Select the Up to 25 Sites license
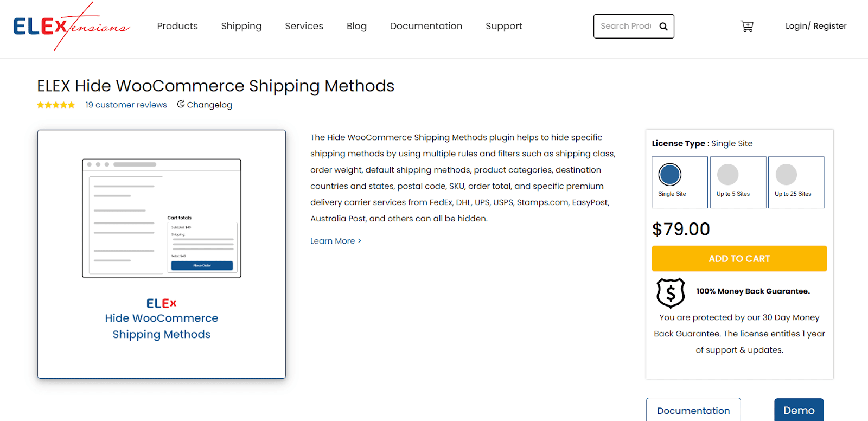This screenshot has height=421, width=868. 796,182
